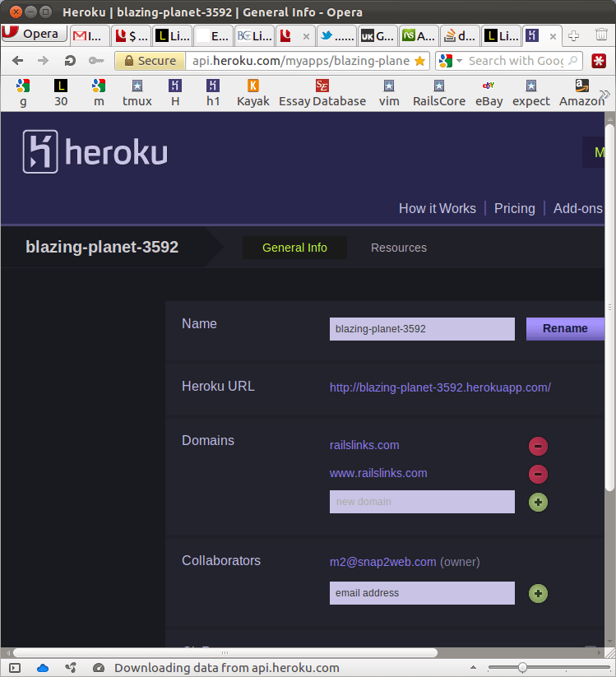Click the Secure padlock badge
The width and height of the screenshot is (616, 677).
coord(151,61)
